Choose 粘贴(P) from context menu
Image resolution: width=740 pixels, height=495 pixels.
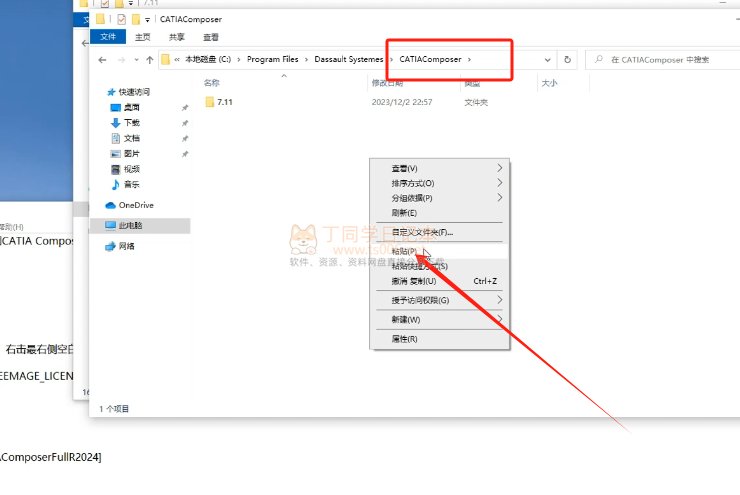point(439,251)
